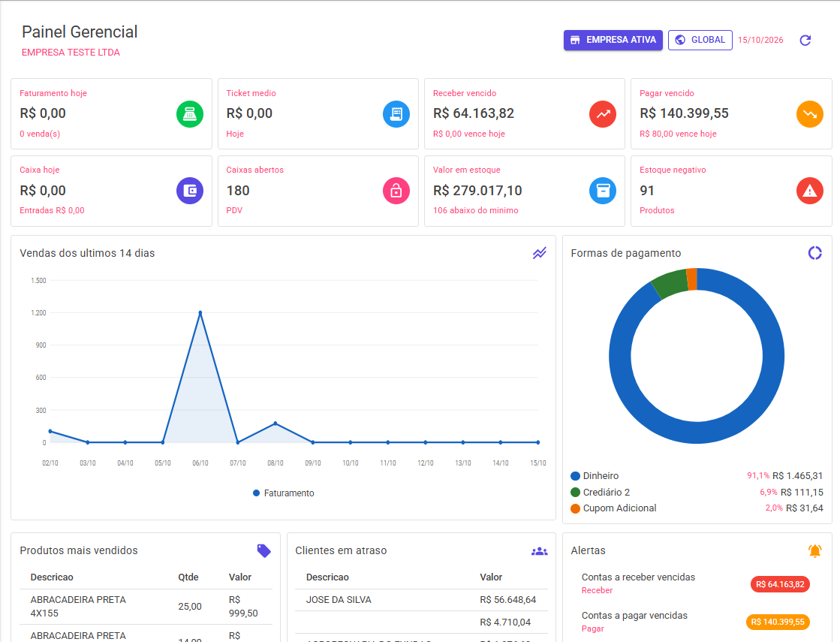Click the orange trending-down icon in Pagar vencido
840x642 pixels.
click(809, 114)
